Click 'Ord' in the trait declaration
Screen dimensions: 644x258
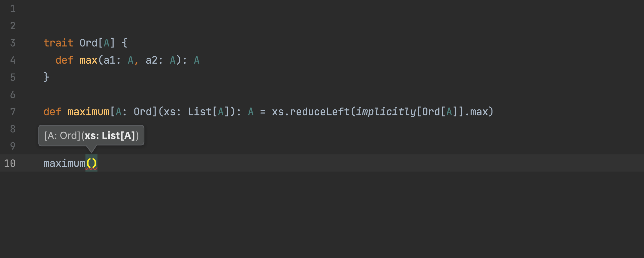89,43
